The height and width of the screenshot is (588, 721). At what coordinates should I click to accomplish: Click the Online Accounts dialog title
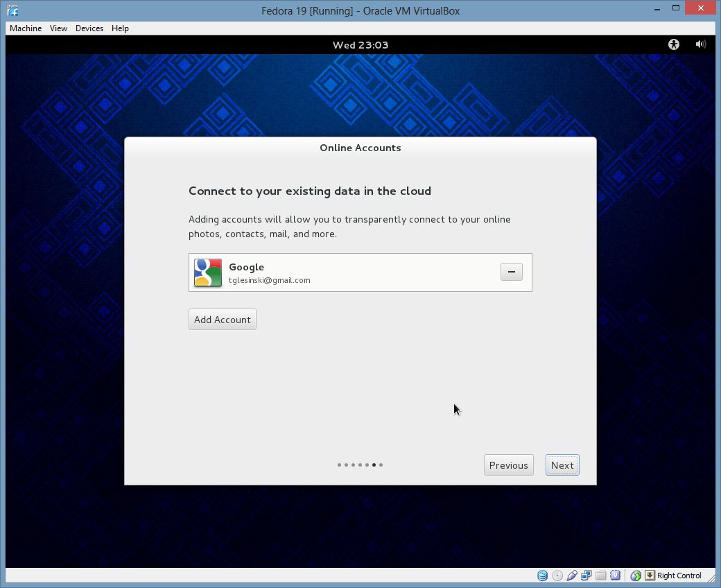point(360,148)
